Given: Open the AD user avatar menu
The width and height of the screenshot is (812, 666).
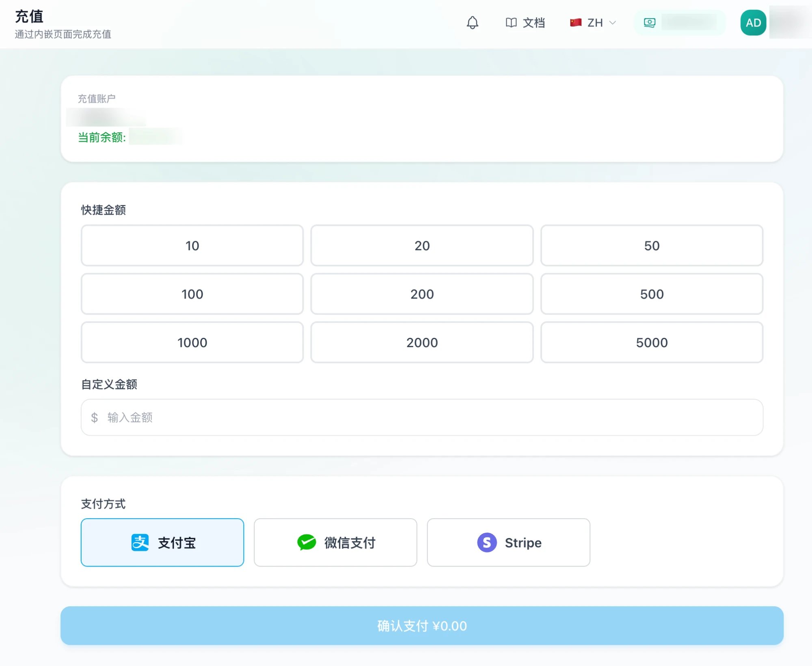Looking at the screenshot, I should tap(754, 23).
